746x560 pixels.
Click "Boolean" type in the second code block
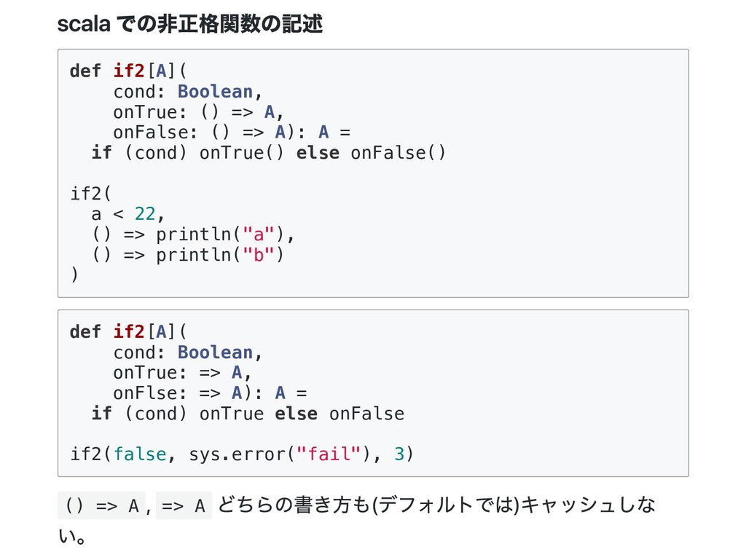[215, 352]
